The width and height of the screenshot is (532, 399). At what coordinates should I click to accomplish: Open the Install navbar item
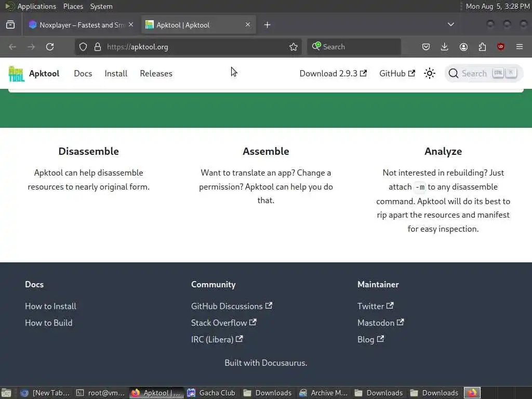[116, 73]
